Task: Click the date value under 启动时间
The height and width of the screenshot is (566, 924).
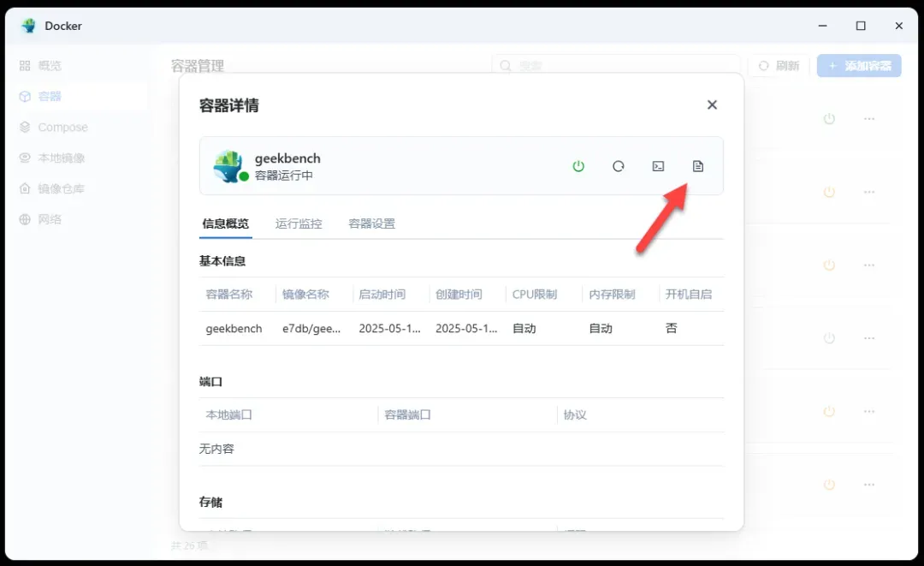Action: point(389,329)
